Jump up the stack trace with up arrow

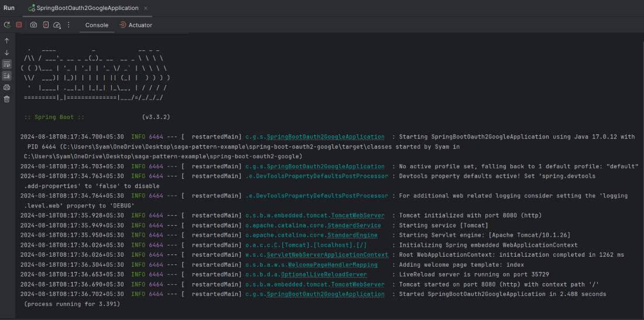coord(6,40)
